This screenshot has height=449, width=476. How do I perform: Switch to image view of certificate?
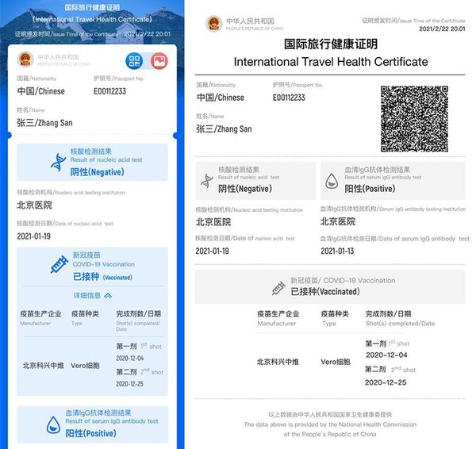pos(158,60)
